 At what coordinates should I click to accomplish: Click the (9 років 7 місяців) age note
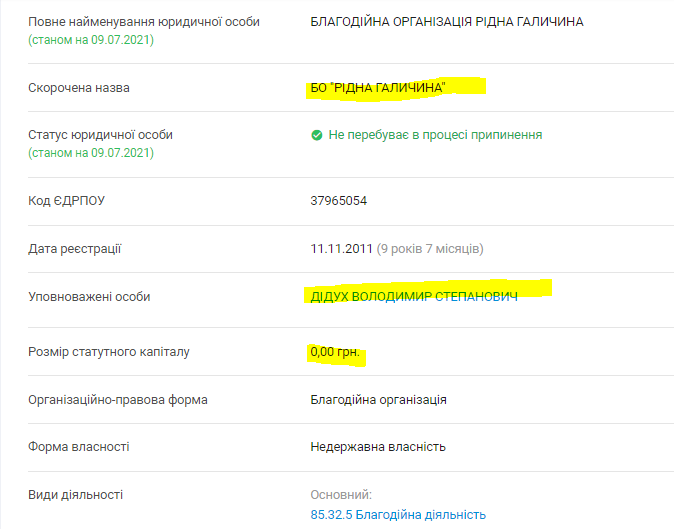coord(430,249)
